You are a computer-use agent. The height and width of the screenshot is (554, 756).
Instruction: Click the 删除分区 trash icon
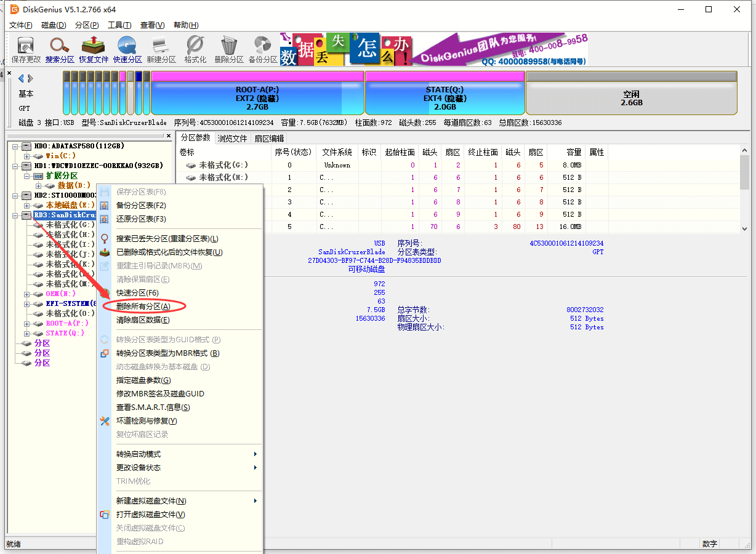pyautogui.click(x=229, y=49)
